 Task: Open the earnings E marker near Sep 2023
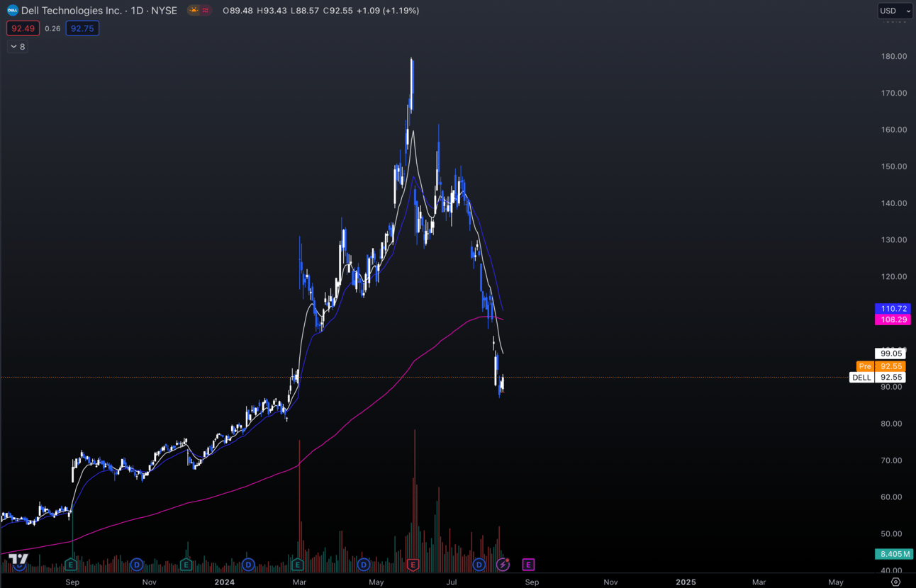[x=71, y=565]
